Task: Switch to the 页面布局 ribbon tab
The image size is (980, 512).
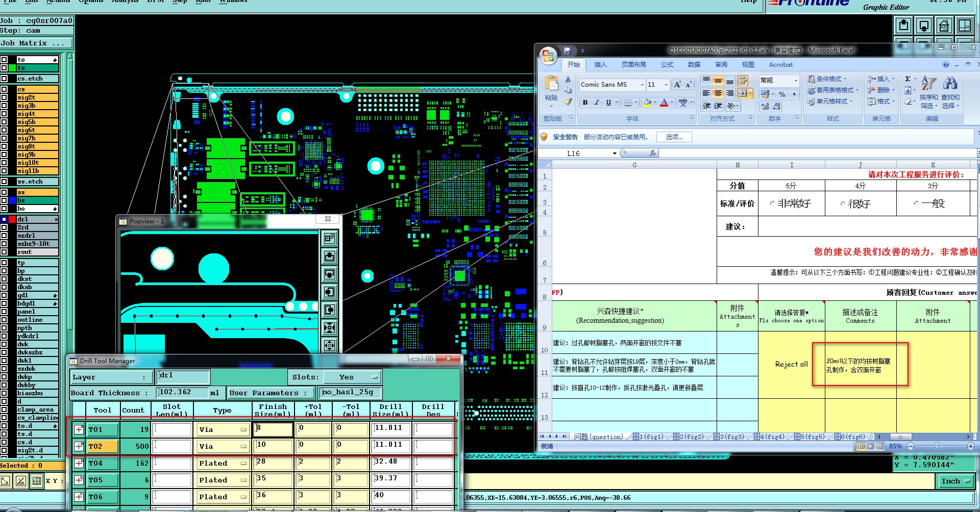Action: click(634, 65)
